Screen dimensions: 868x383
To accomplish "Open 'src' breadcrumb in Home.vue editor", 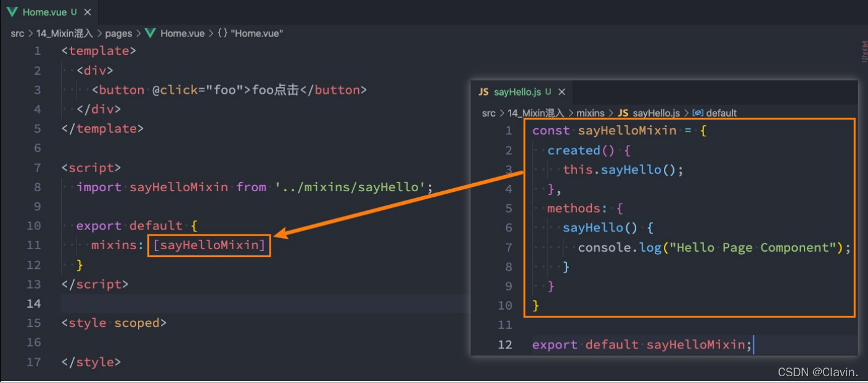I will [x=17, y=33].
